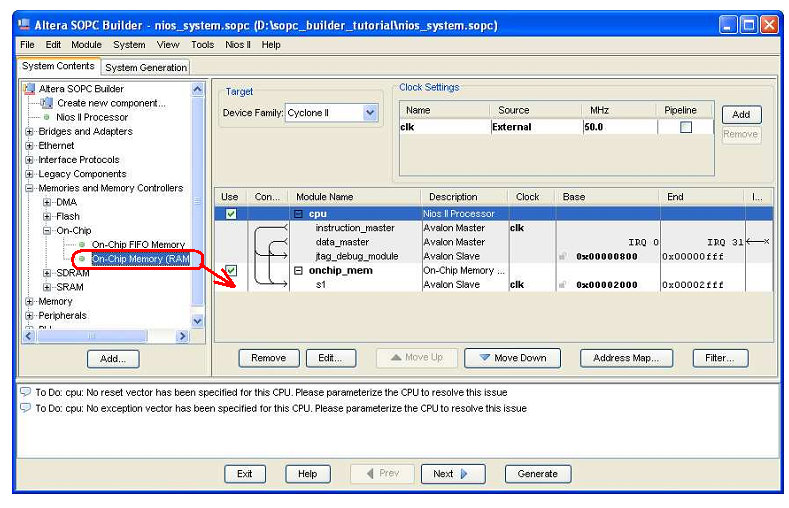The height and width of the screenshot is (508, 789).
Task: Collapse Memories and Memory Controllers
Action: [x=29, y=188]
